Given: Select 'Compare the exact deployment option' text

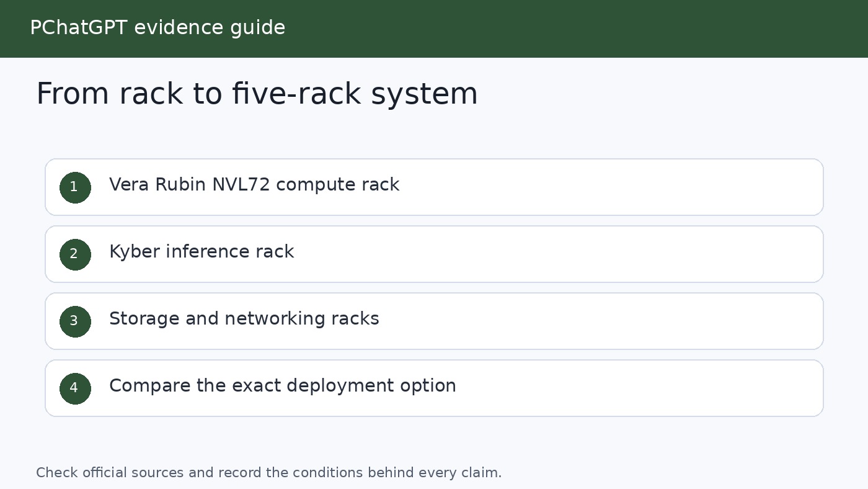Looking at the screenshot, I should point(283,386).
